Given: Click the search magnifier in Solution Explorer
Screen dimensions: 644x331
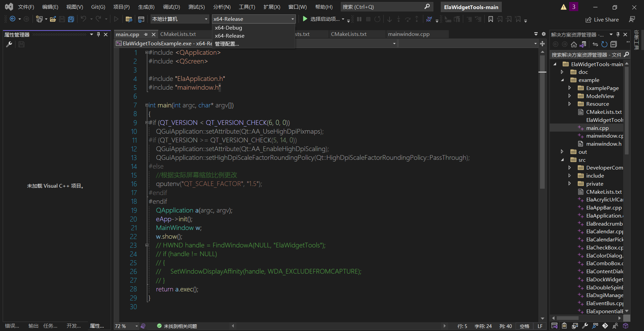Looking at the screenshot, I should pos(626,54).
